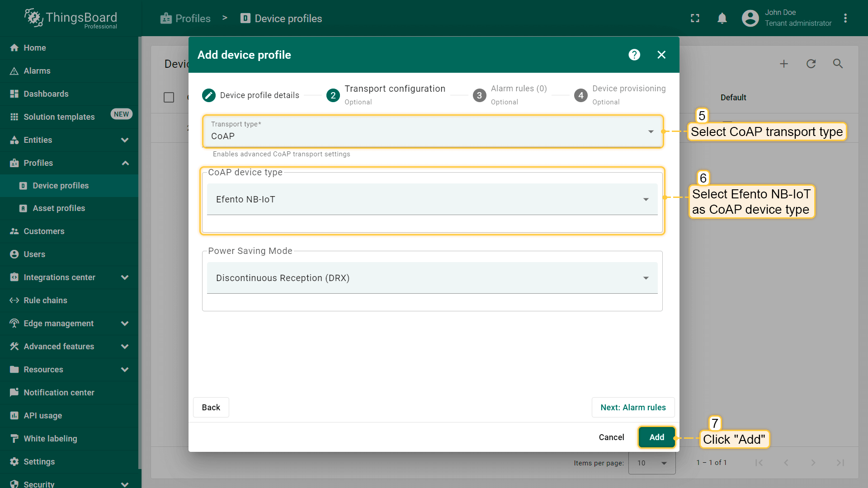Screen dimensions: 868x488
Task: Click the search magnifier icon
Action: (x=838, y=64)
